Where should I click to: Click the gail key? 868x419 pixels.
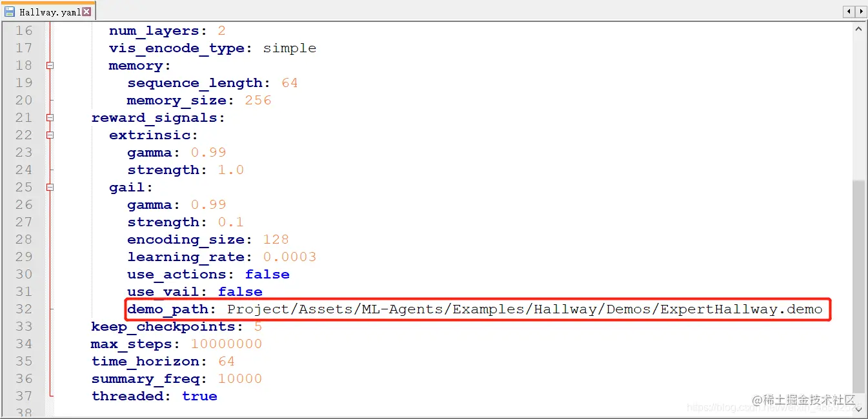coord(127,188)
